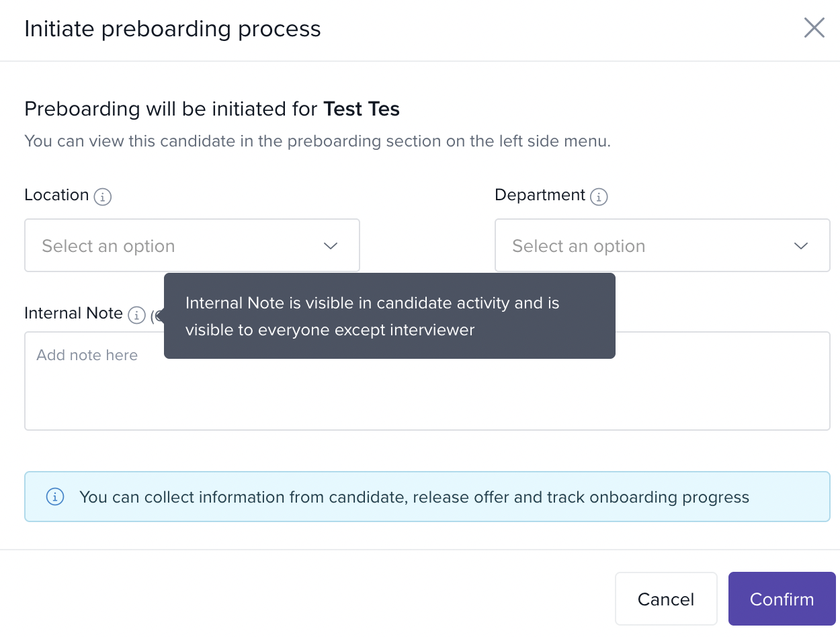Click the Location field label
This screenshot has width=840, height=637.
click(56, 195)
